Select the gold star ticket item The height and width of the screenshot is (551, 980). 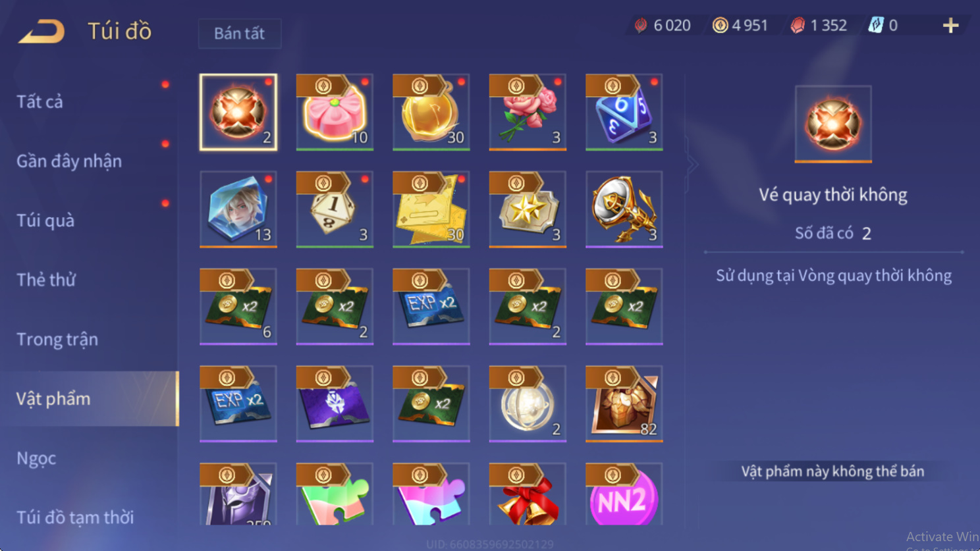click(528, 209)
